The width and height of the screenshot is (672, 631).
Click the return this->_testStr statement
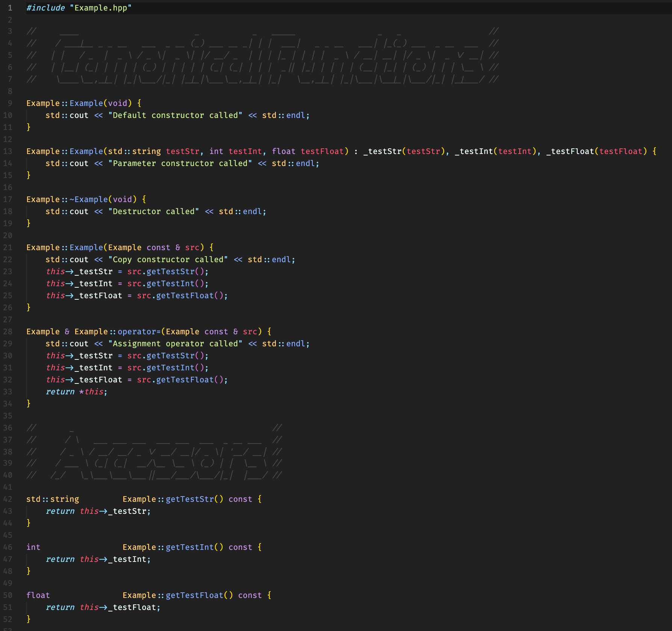click(x=98, y=511)
